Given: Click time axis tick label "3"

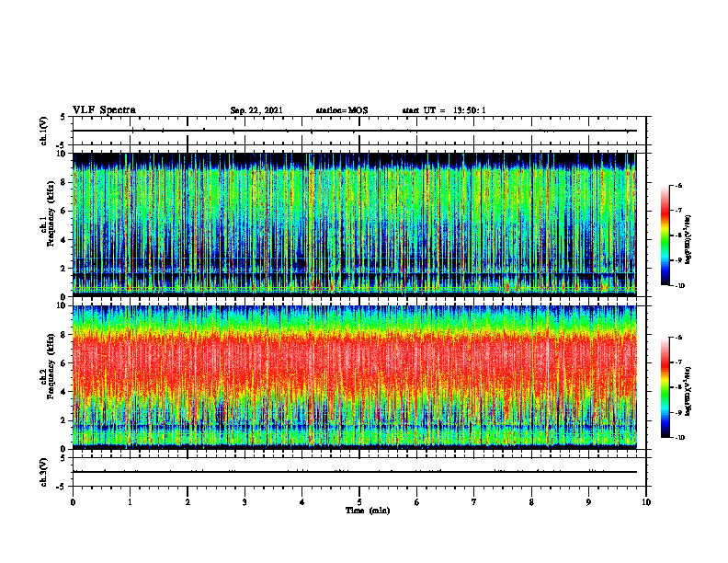Looking at the screenshot, I should click(x=245, y=502).
